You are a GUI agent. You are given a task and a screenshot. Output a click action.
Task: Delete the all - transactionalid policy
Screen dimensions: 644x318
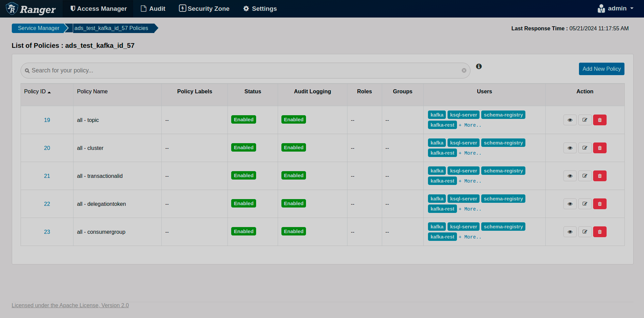click(600, 176)
